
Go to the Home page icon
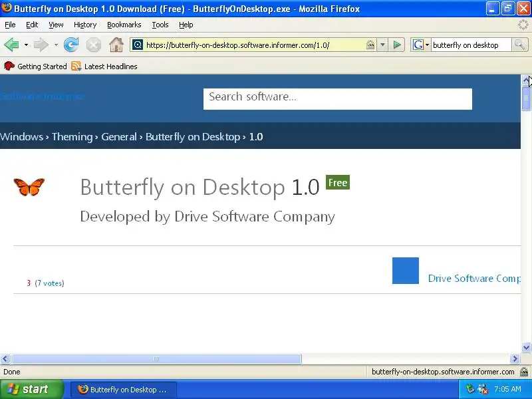click(116, 45)
